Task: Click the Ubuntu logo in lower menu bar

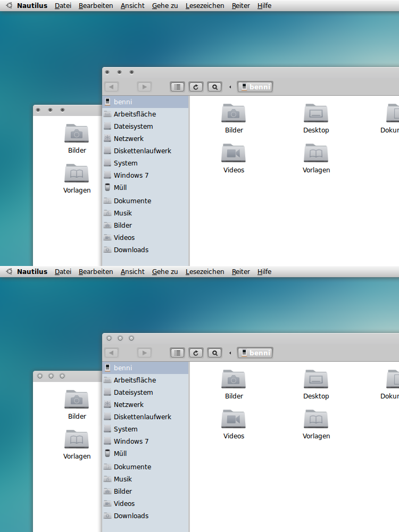Action: [x=9, y=271]
